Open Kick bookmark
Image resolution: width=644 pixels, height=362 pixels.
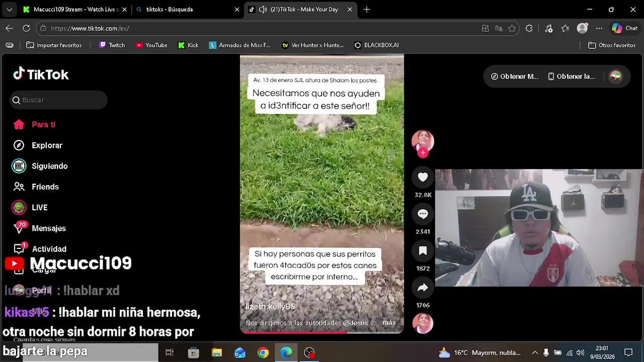click(x=188, y=45)
